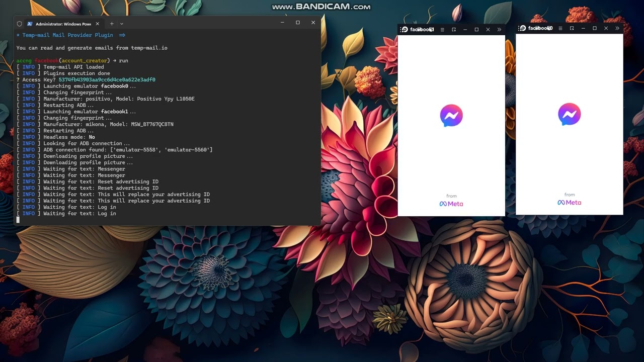Viewport: 644px width, 362px height.
Task: Close the facebook1 emulator window
Action: point(488,30)
